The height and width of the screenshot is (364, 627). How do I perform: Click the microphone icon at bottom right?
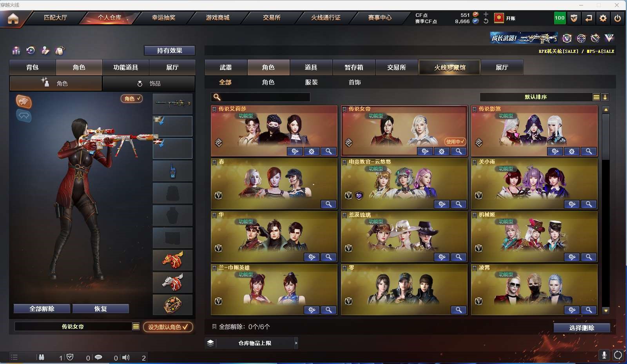(x=604, y=355)
